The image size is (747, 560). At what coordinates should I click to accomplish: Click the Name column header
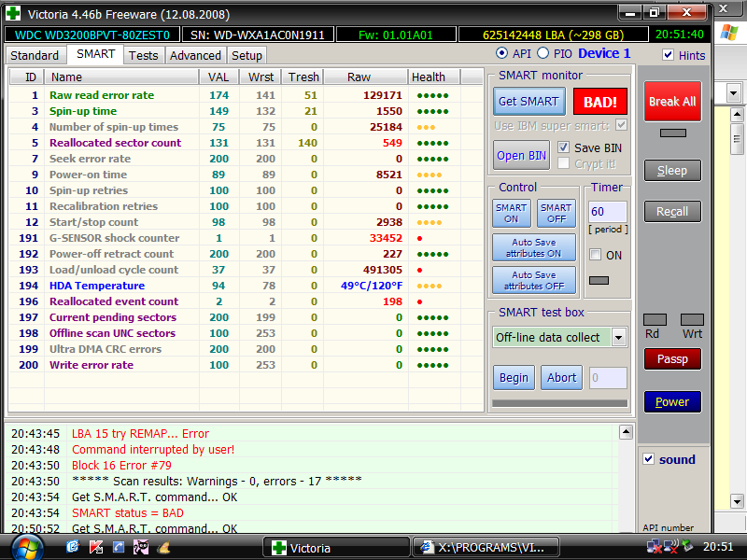point(121,77)
